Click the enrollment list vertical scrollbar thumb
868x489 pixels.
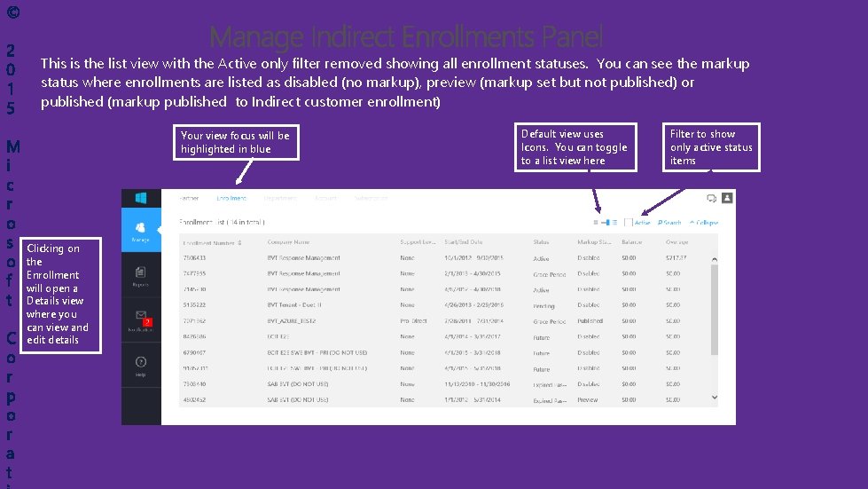pyautogui.click(x=714, y=310)
